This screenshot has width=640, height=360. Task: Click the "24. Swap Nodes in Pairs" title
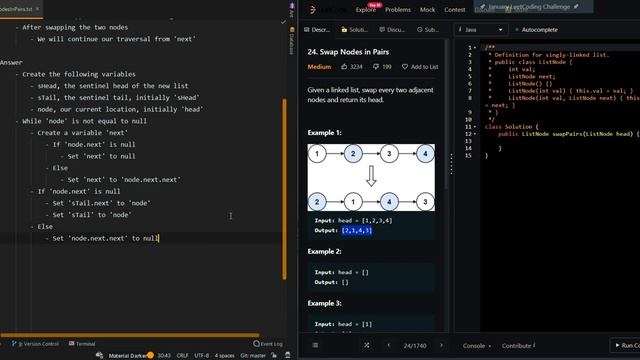[348, 52]
